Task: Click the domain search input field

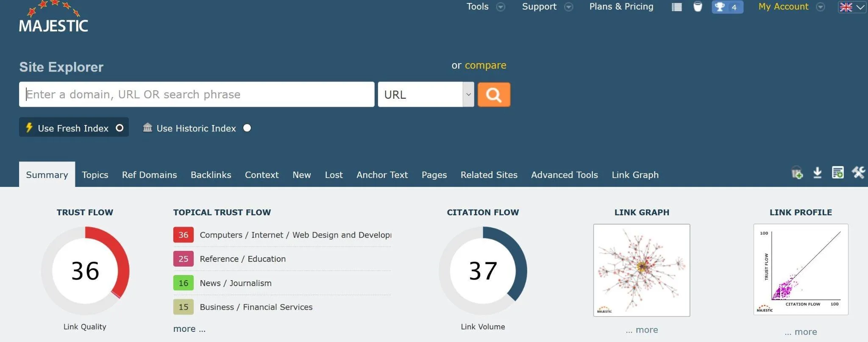Action: tap(197, 95)
